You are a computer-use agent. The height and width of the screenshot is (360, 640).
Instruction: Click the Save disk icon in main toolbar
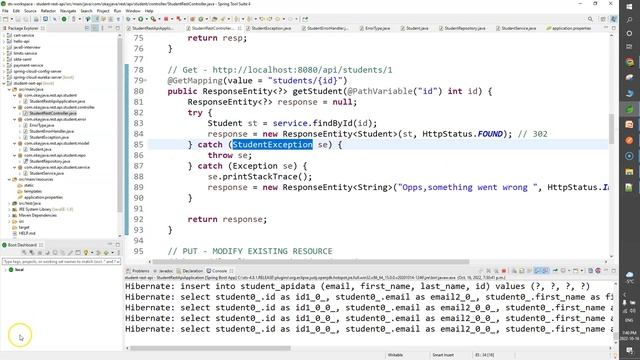19,19
